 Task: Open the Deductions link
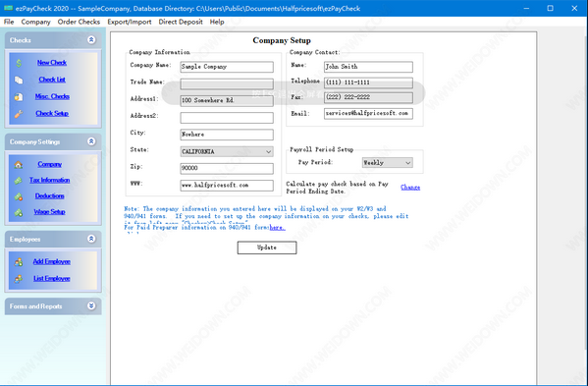pyautogui.click(x=49, y=195)
